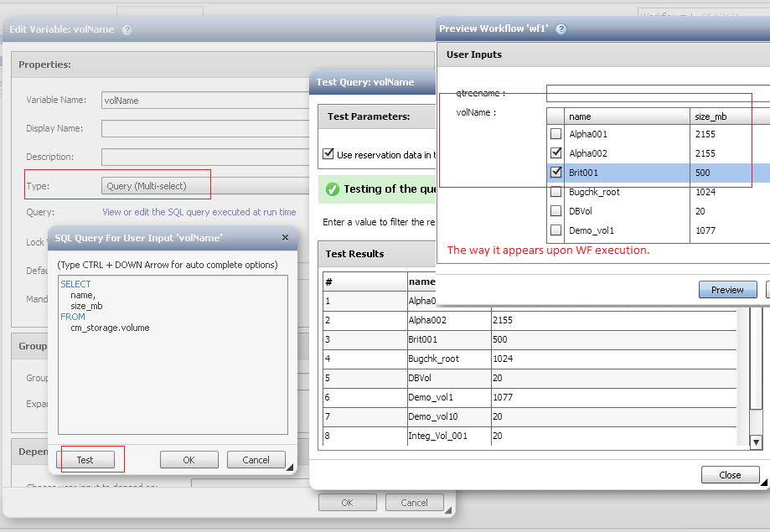The image size is (770, 532).
Task: Click inside the qtreename input field
Action: pos(657,93)
